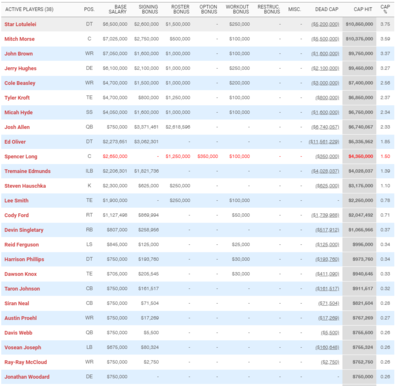Select Jonathan Woodard base salary $750,000

pyautogui.click(x=117, y=376)
